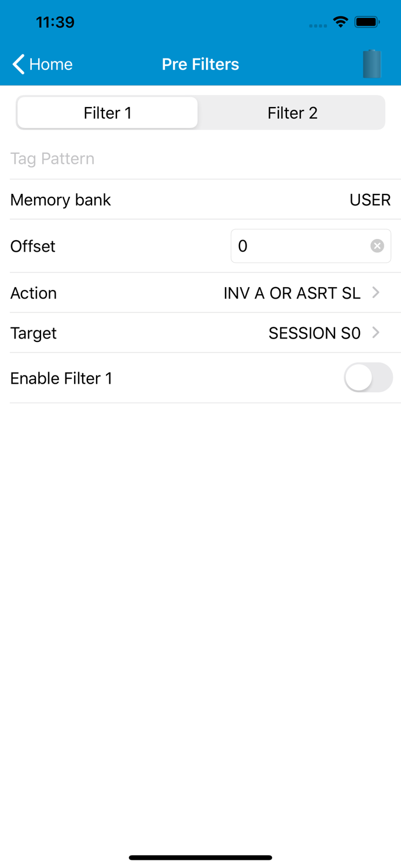This screenshot has width=401, height=868.
Task: Open the Target SESSION S0 selector
Action: pos(315,333)
